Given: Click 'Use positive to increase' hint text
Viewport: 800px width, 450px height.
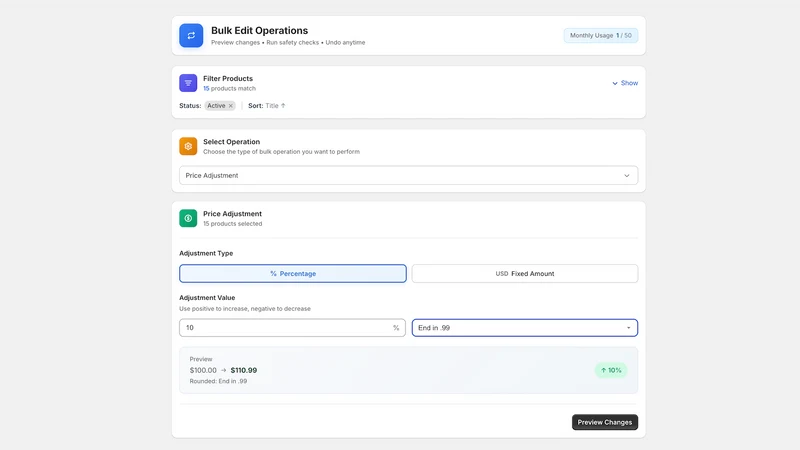Looking at the screenshot, I should [245, 309].
